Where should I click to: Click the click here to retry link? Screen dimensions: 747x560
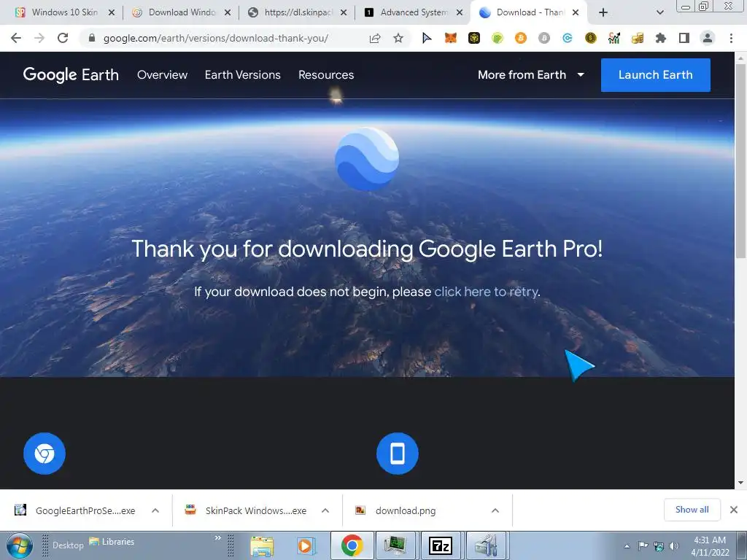486,292
